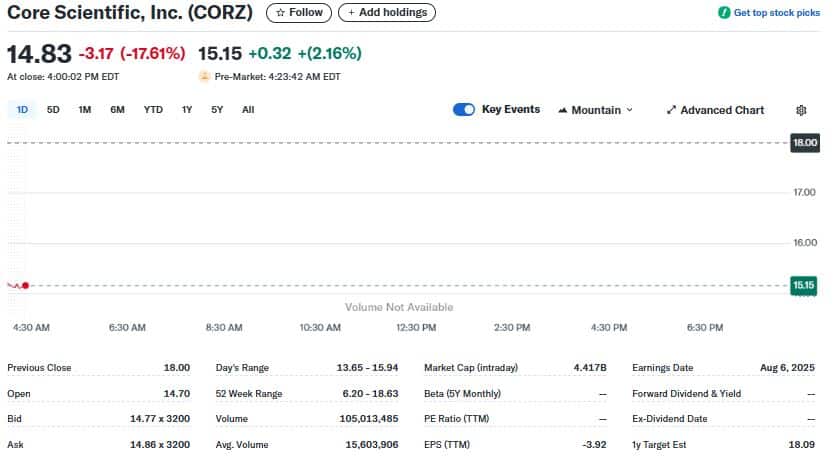
Task: Click the Earnings Date Aug 6, 2025
Action: [x=787, y=368]
